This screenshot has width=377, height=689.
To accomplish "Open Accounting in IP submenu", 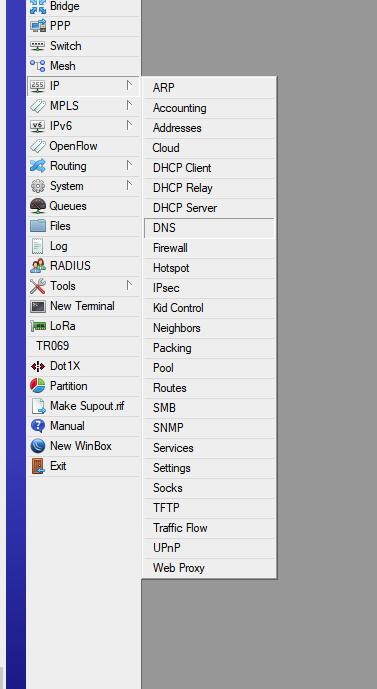I will point(209,108).
